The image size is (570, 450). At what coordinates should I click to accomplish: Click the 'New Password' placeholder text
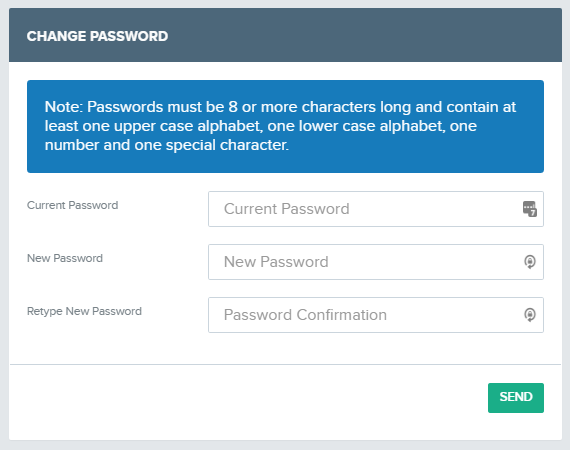coord(276,262)
